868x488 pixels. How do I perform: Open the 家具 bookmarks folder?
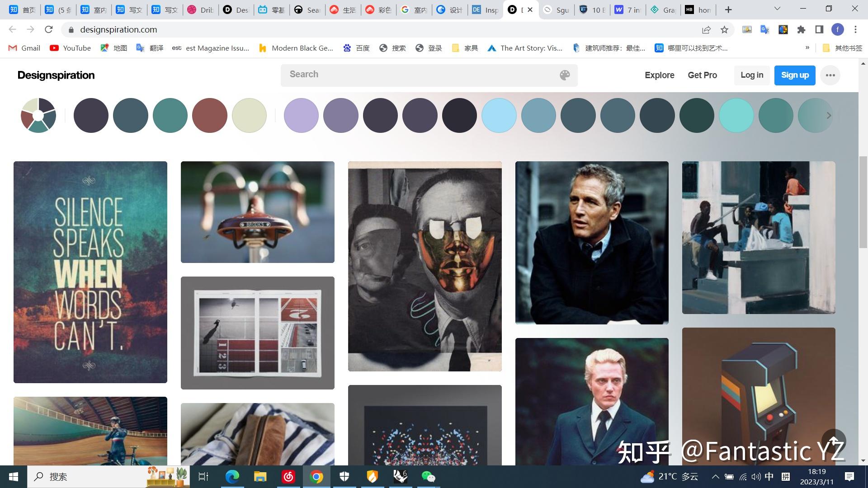(465, 48)
